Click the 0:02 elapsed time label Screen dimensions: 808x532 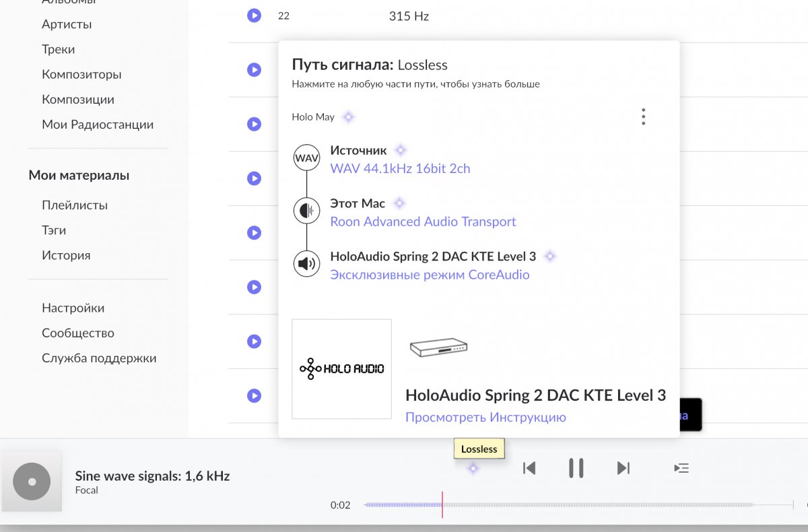point(340,505)
